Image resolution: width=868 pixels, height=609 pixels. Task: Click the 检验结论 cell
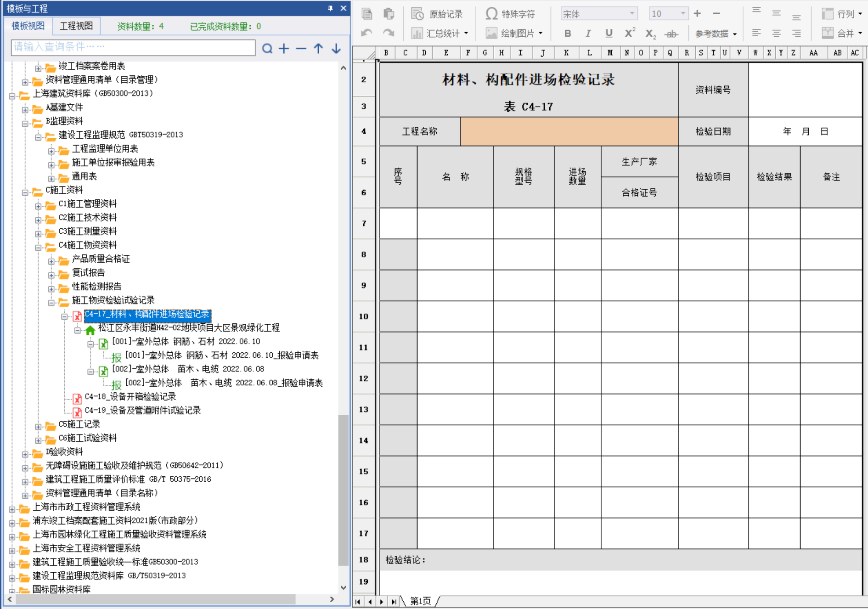point(620,560)
